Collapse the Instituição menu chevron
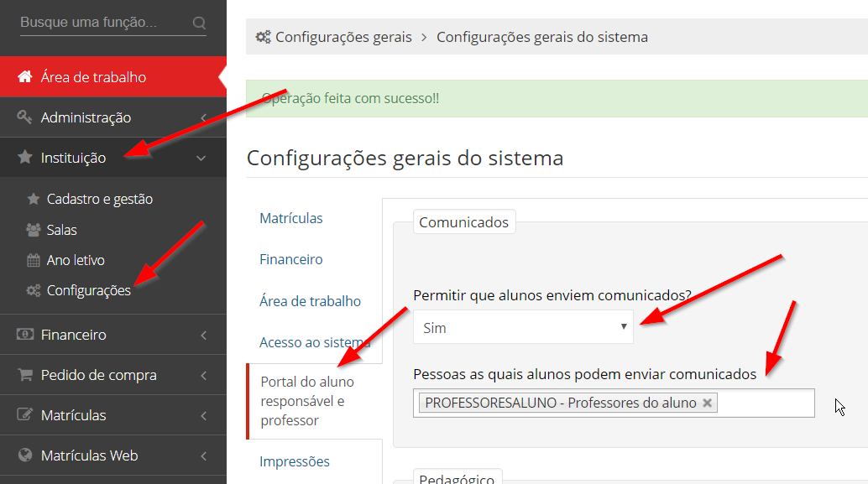Viewport: 868px width, 484px height. click(x=201, y=158)
